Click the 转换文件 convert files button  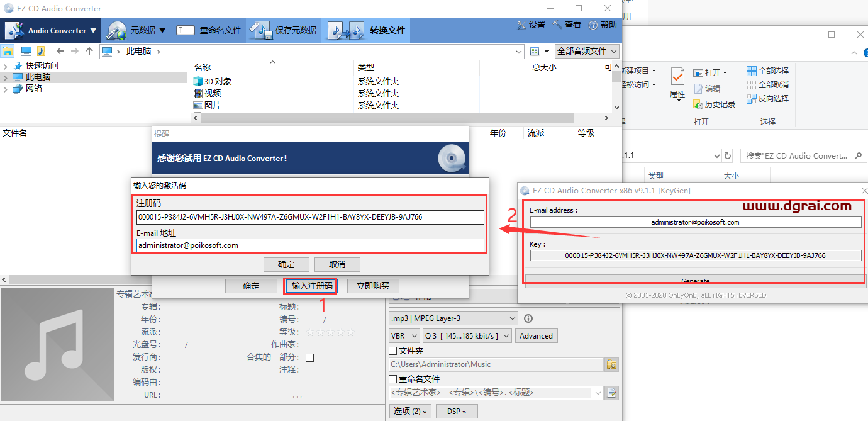367,30
